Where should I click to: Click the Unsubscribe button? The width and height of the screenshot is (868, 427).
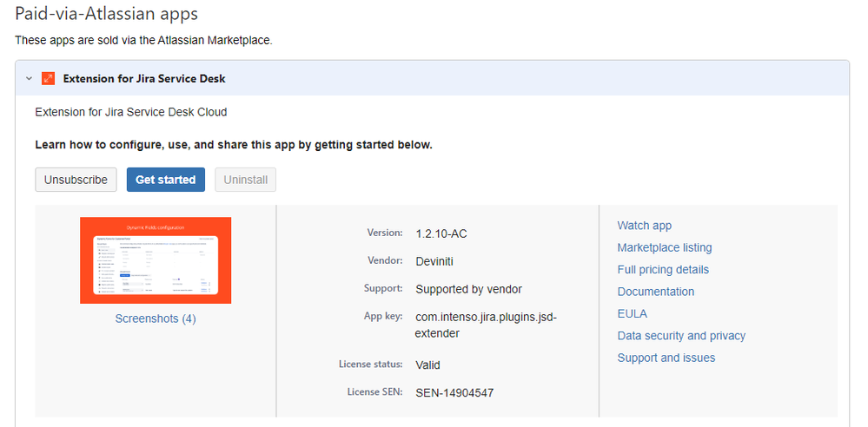coord(76,180)
